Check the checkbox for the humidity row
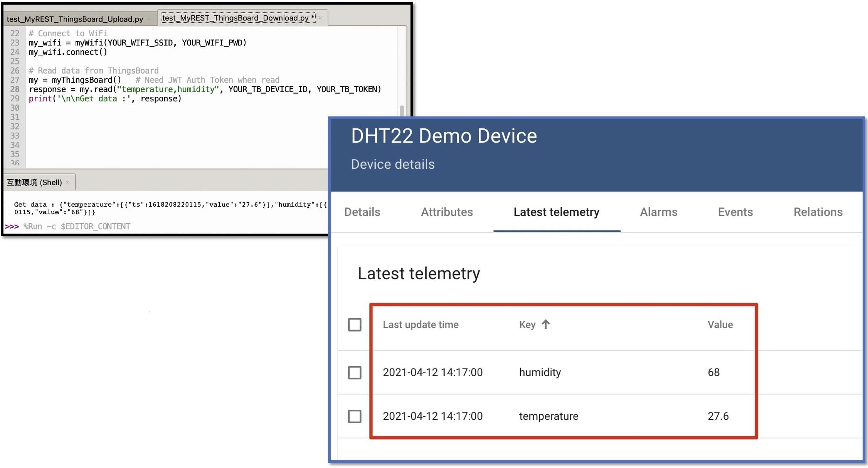 click(354, 372)
